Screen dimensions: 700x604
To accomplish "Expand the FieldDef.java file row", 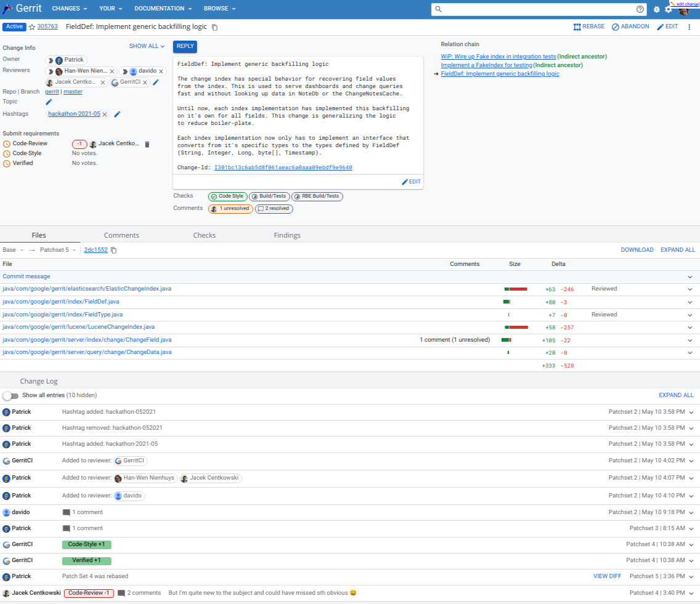I will tap(690, 302).
